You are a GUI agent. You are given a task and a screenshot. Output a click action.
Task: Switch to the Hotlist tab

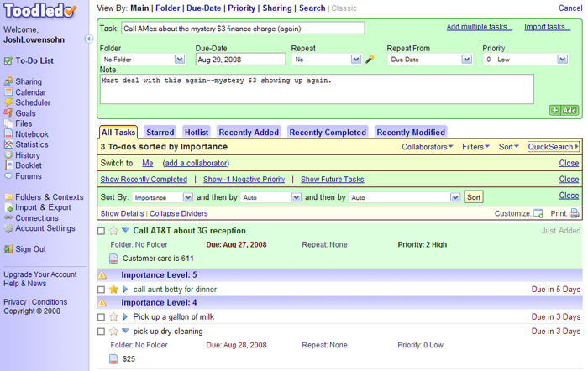click(x=197, y=132)
